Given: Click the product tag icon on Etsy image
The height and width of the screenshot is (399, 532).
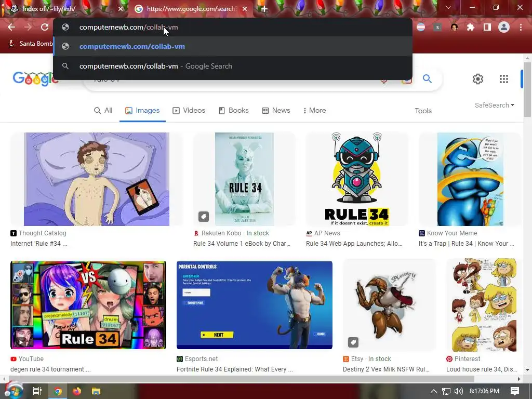Looking at the screenshot, I should 353,342.
